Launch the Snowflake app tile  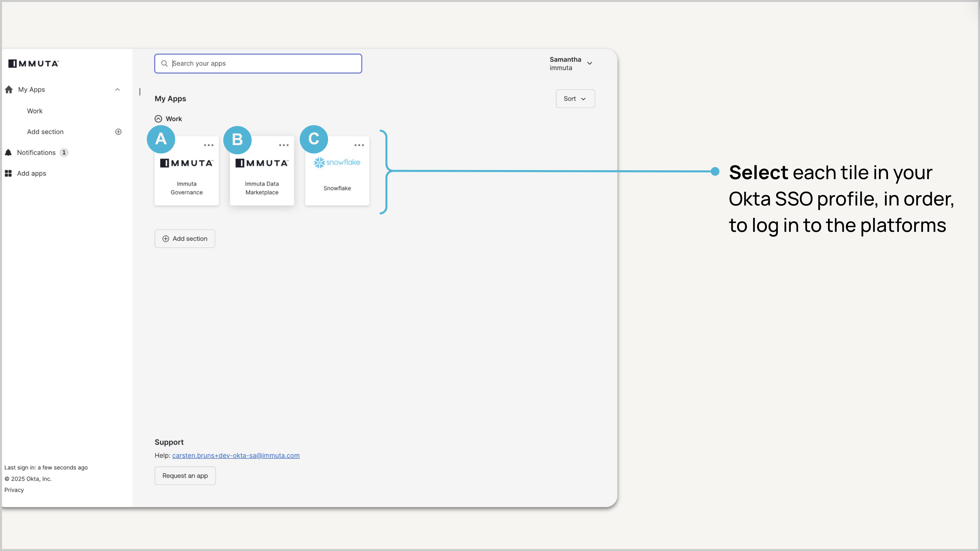pos(337,175)
